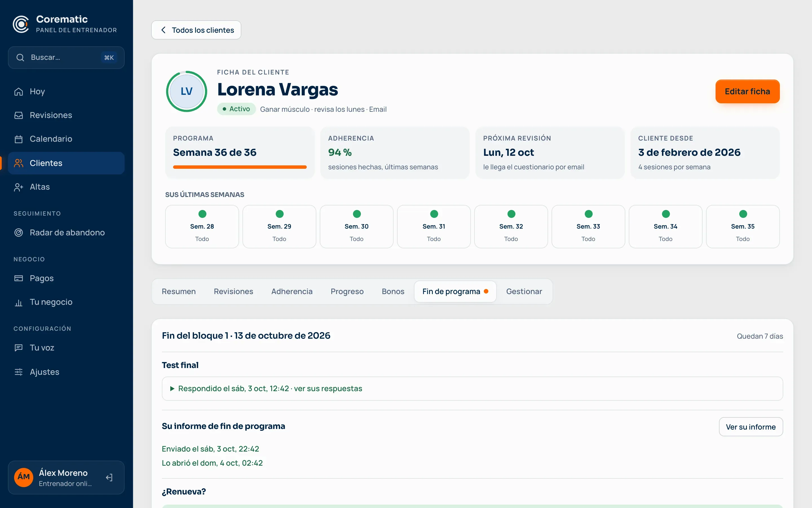This screenshot has height=508, width=812.
Task: Click the Revisiones inbox icon in sidebar
Action: click(18, 115)
